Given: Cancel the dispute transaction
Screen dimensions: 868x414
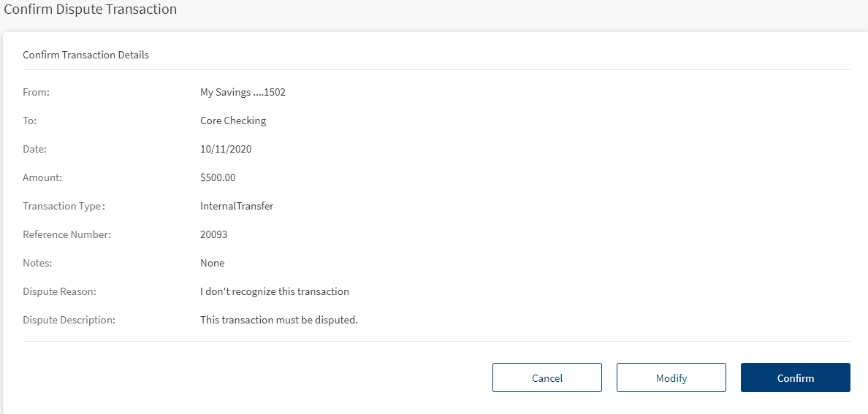Looking at the screenshot, I should (547, 377).
